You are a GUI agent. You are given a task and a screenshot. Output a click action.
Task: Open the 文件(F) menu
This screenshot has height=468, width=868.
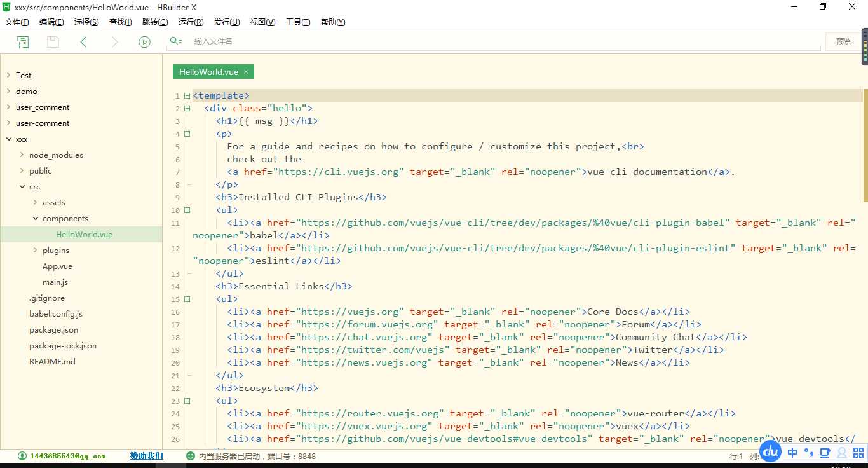point(17,22)
